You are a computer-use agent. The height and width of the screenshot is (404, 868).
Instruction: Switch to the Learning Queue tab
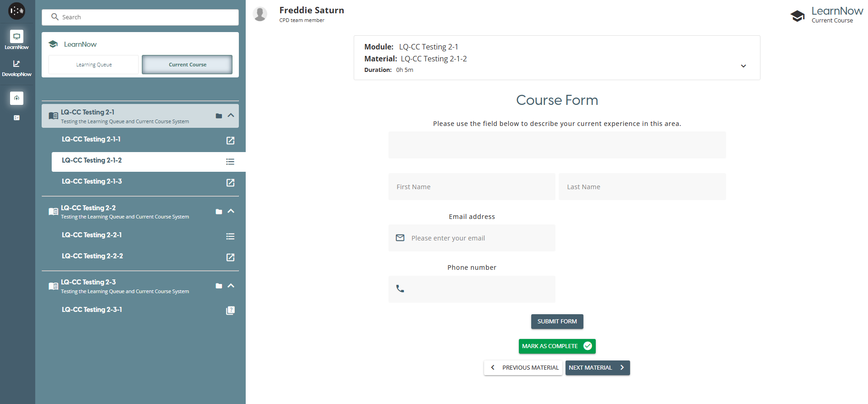(94, 65)
